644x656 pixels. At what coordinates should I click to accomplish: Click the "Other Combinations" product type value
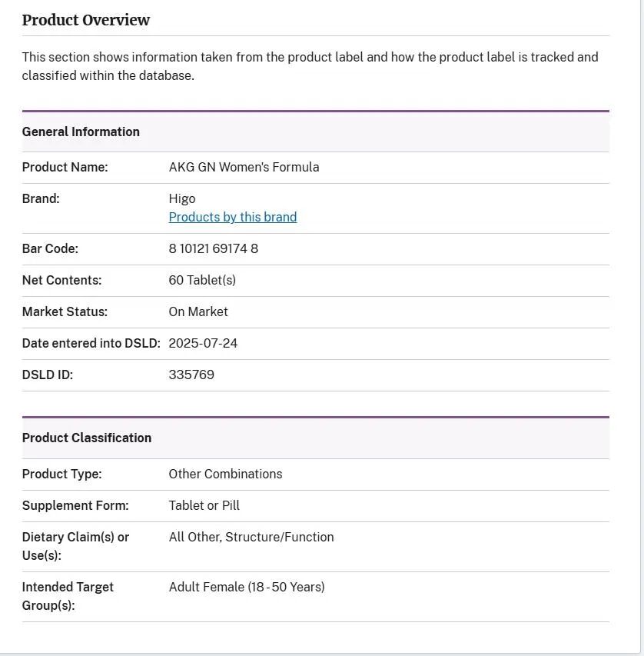(225, 475)
